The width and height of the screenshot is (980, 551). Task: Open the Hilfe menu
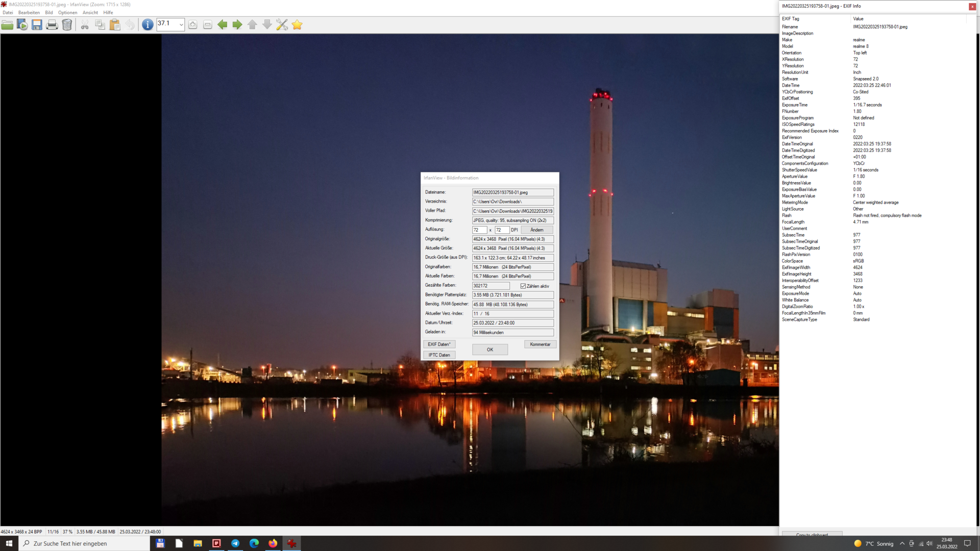coord(108,13)
